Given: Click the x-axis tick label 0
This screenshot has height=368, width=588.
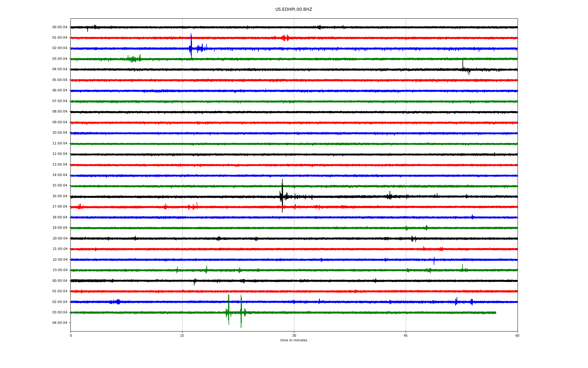Looking at the screenshot, I should click(71, 336).
